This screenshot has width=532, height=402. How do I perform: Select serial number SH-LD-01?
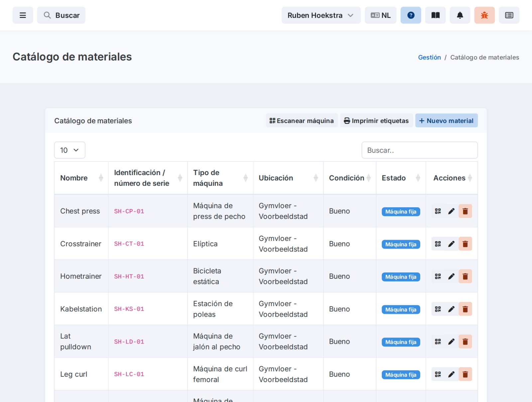click(x=129, y=342)
